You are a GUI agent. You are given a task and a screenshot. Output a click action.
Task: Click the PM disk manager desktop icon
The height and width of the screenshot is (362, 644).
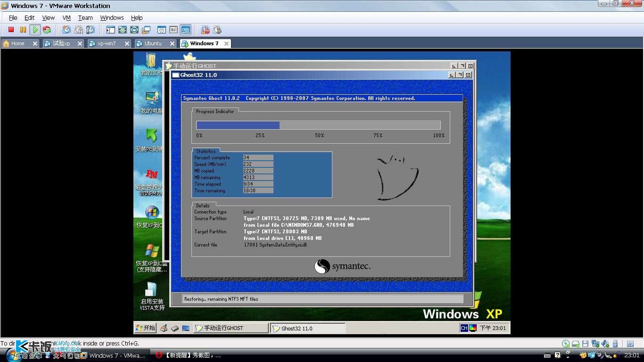pyautogui.click(x=151, y=181)
